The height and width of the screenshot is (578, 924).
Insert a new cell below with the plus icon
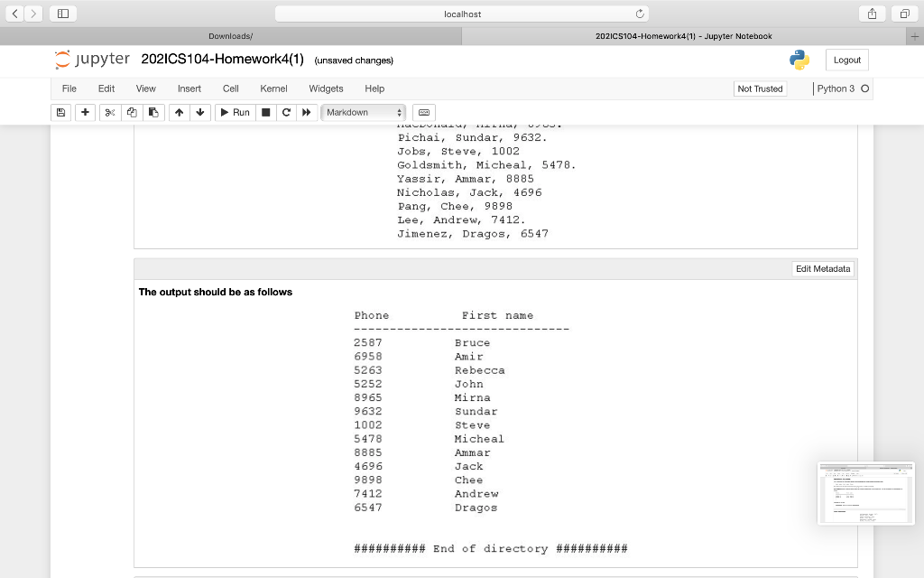85,112
